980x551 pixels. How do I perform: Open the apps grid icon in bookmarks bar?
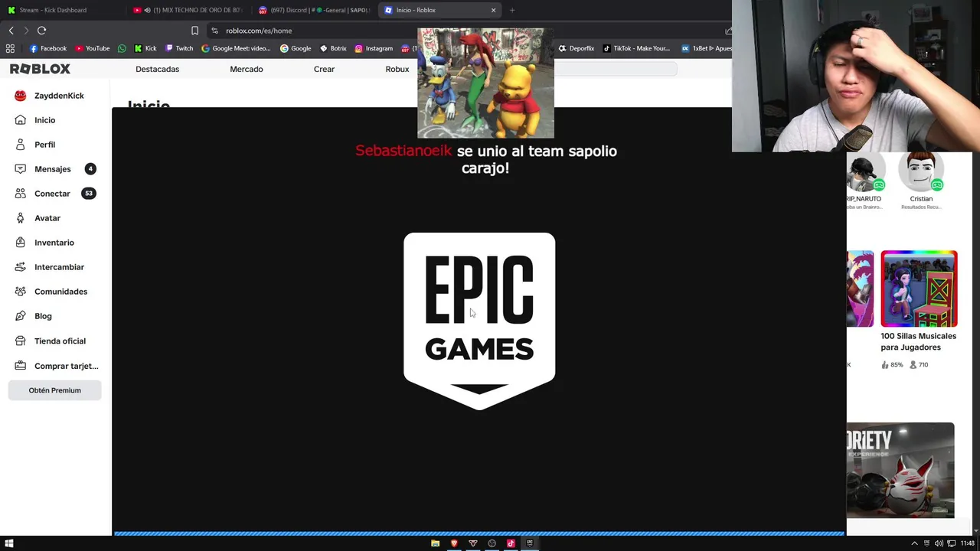10,48
